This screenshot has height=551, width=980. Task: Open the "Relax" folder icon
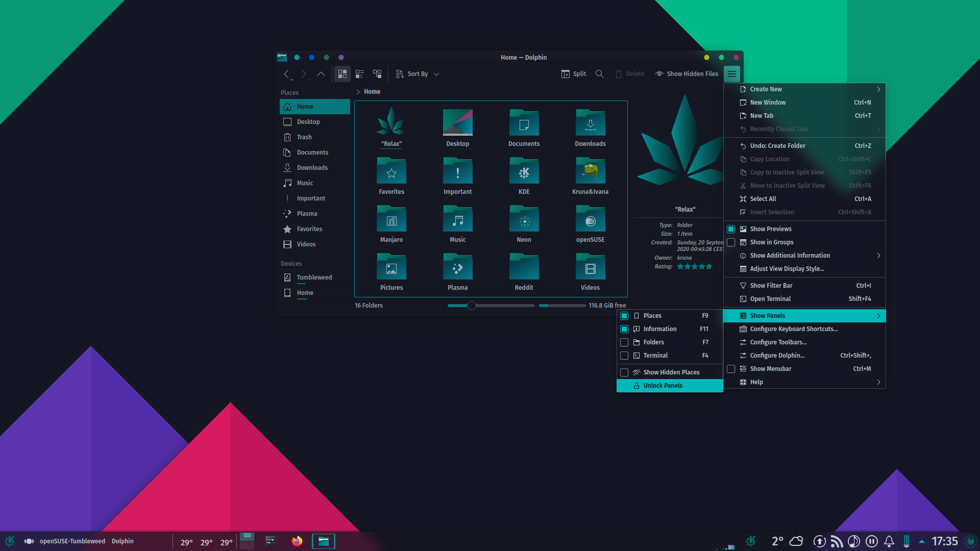click(391, 121)
